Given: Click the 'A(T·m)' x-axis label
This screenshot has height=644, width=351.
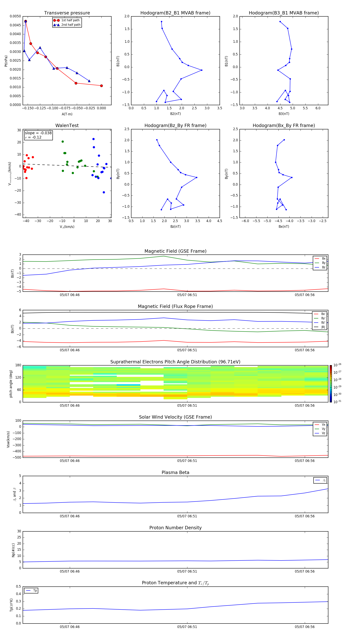Looking at the screenshot, I should (x=67, y=114).
